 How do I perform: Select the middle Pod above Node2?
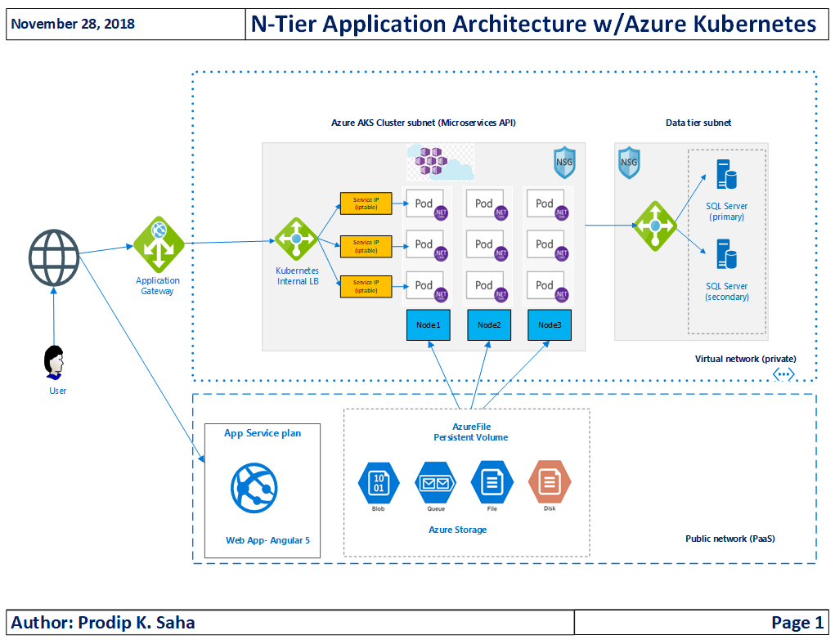point(487,245)
